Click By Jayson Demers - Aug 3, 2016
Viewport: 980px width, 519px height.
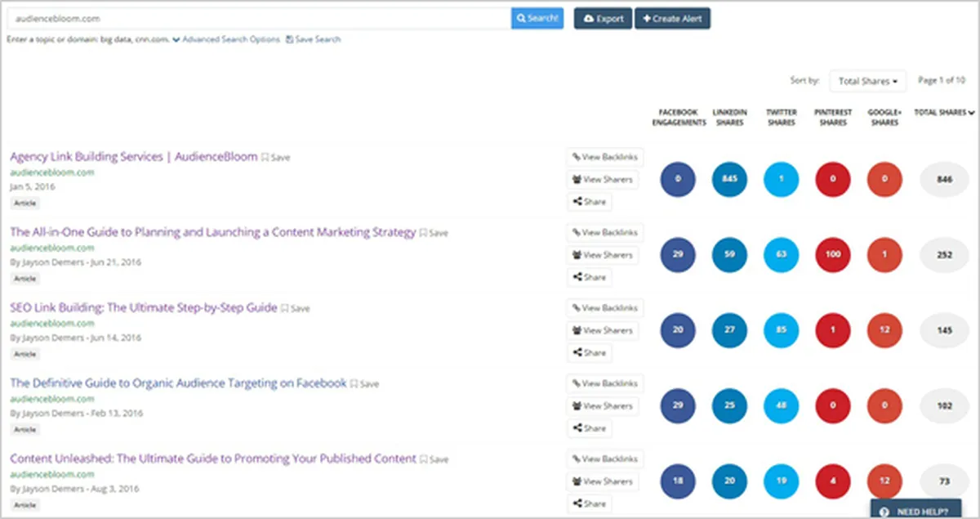tap(74, 489)
